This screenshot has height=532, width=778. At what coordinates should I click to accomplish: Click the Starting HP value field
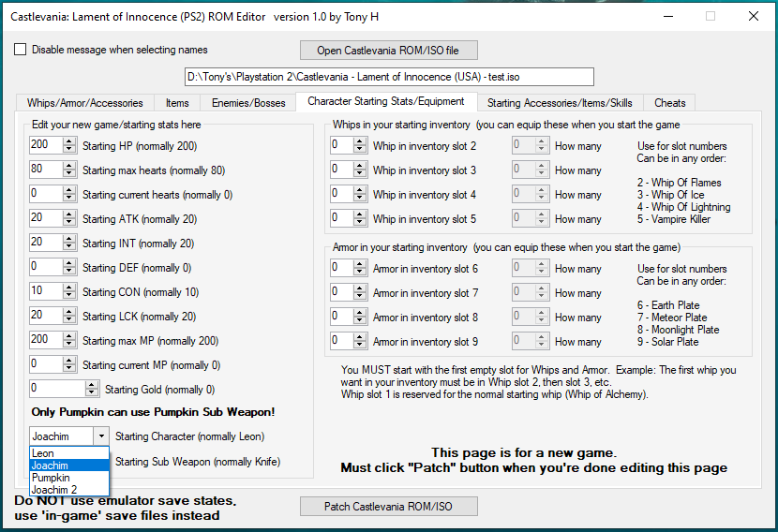point(44,145)
